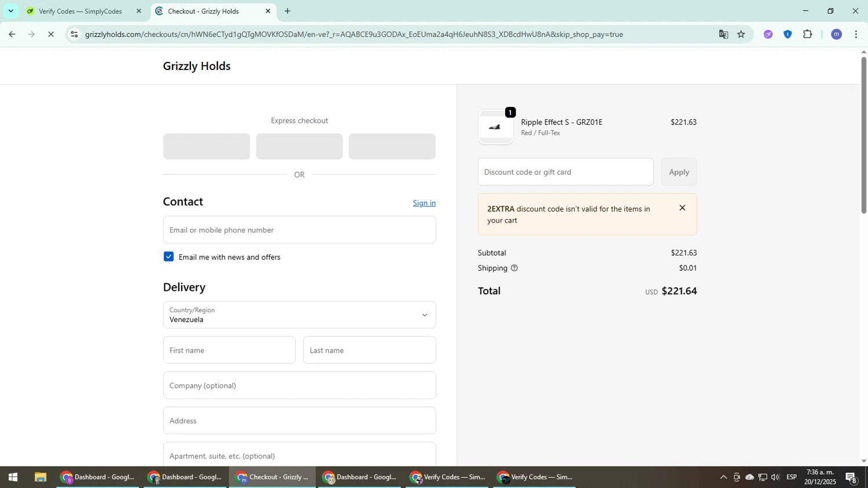Open the translate page icon
868x488 pixels.
point(723,34)
